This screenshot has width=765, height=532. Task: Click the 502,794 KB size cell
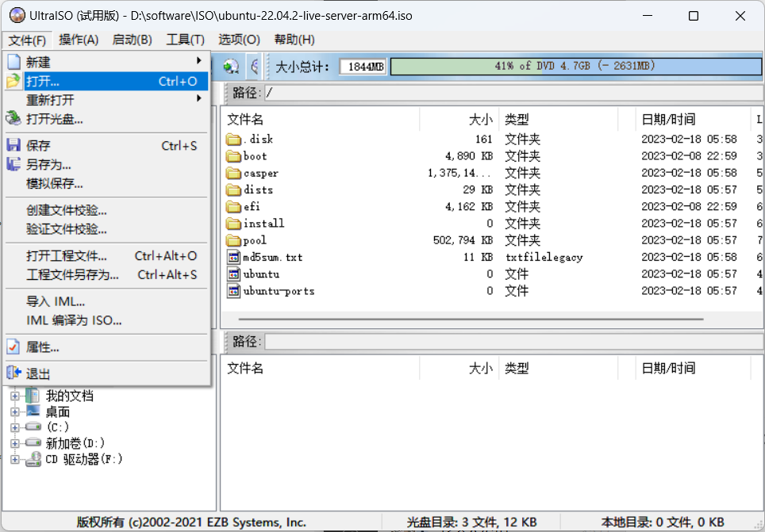pos(463,240)
